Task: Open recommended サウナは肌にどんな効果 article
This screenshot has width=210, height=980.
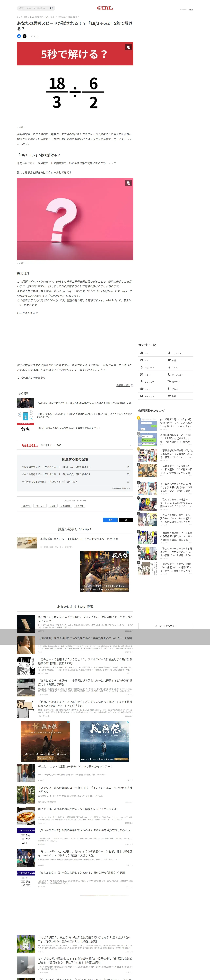Action: (75, 645)
